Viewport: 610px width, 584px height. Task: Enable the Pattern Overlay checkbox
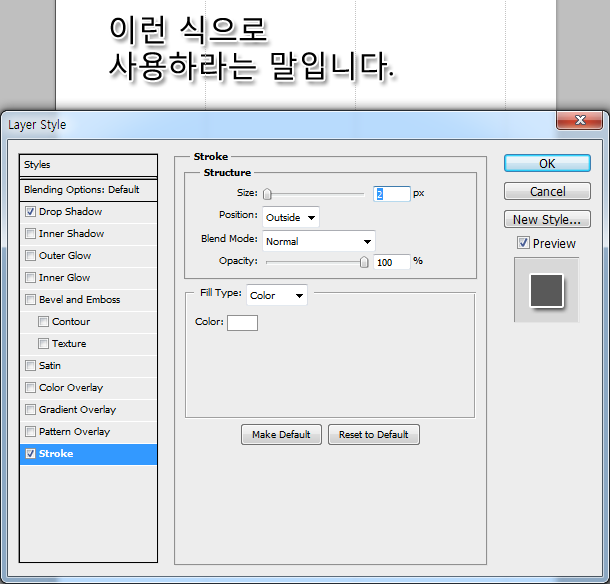pos(30,431)
